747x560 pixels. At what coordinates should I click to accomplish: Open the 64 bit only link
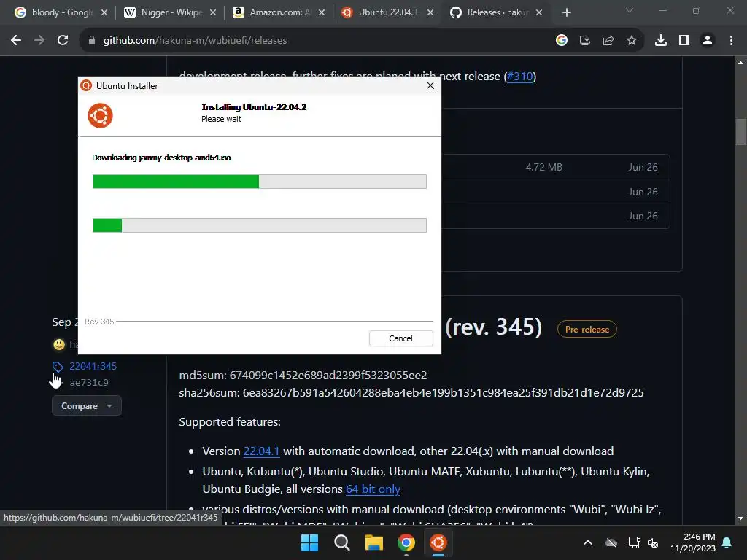(373, 489)
